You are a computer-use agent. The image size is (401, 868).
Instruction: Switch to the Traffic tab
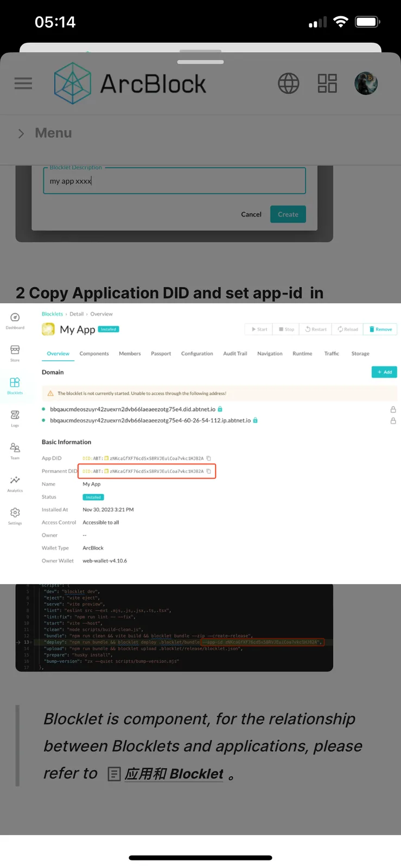(332, 354)
